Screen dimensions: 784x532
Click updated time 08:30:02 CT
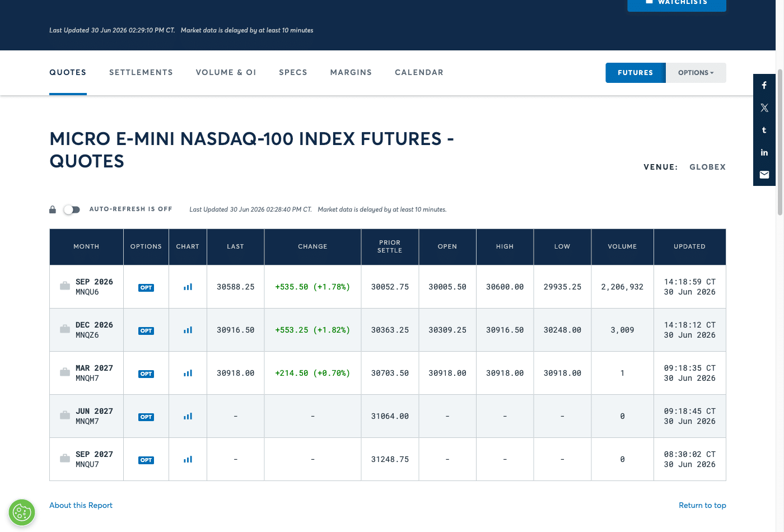(x=690, y=454)
